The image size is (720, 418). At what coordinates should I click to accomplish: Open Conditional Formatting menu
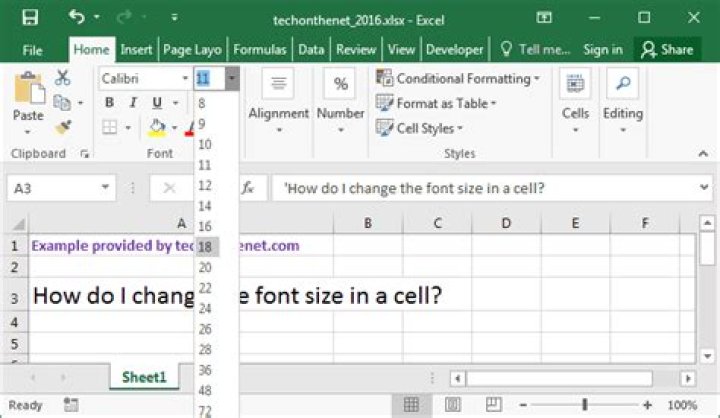click(457, 79)
